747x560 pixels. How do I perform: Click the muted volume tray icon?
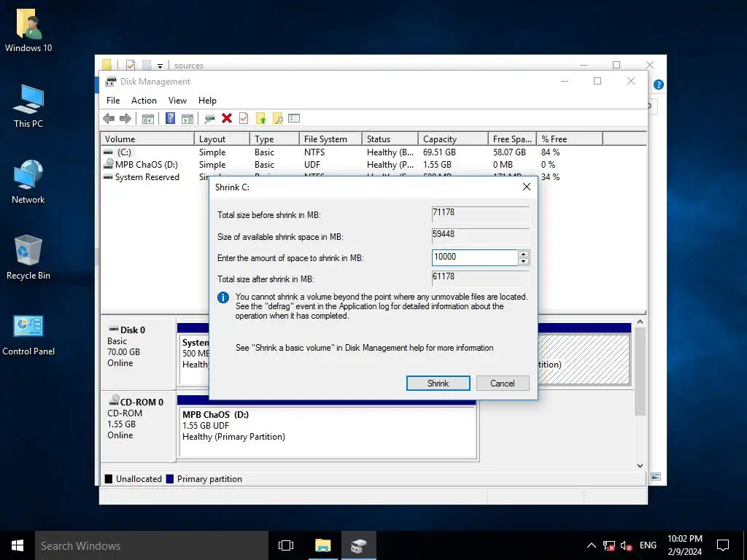tap(626, 545)
